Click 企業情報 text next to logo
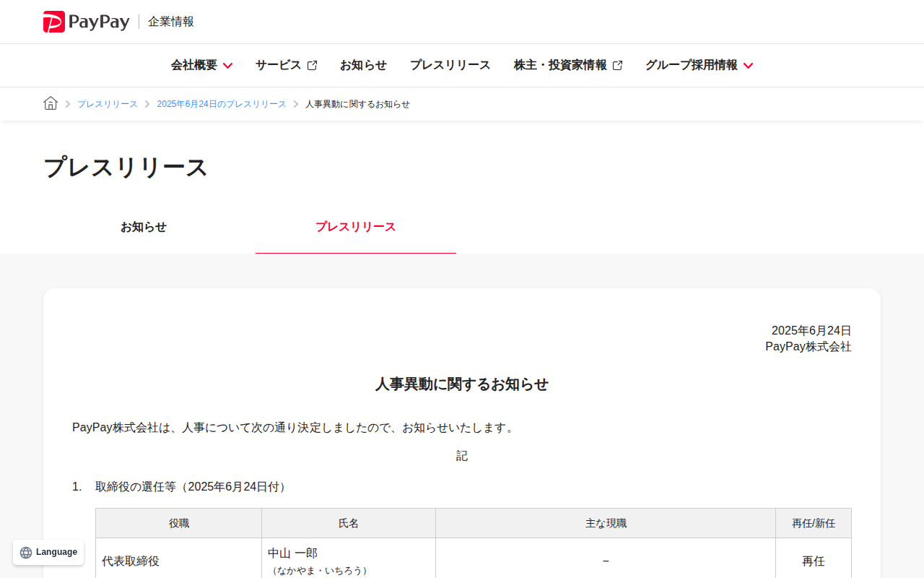The image size is (924, 578). tap(171, 22)
